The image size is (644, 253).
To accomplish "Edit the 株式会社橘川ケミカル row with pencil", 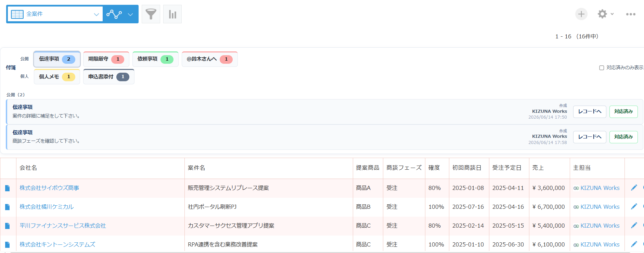I will (x=634, y=206).
